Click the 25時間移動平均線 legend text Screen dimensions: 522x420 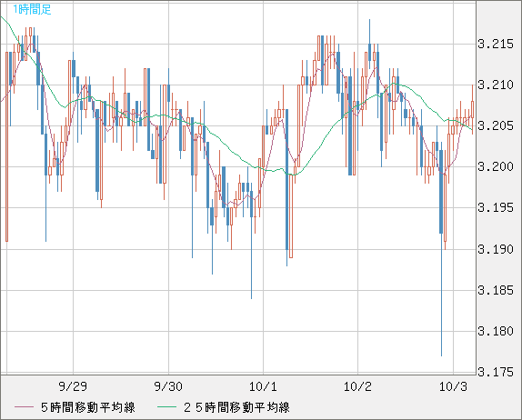237,407
